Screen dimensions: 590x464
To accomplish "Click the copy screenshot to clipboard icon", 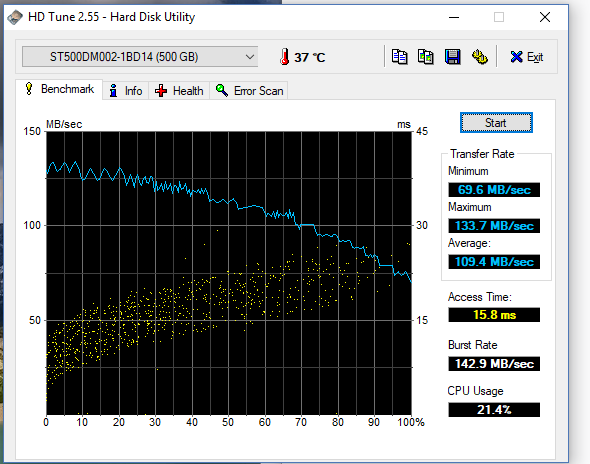I will click(x=426, y=57).
